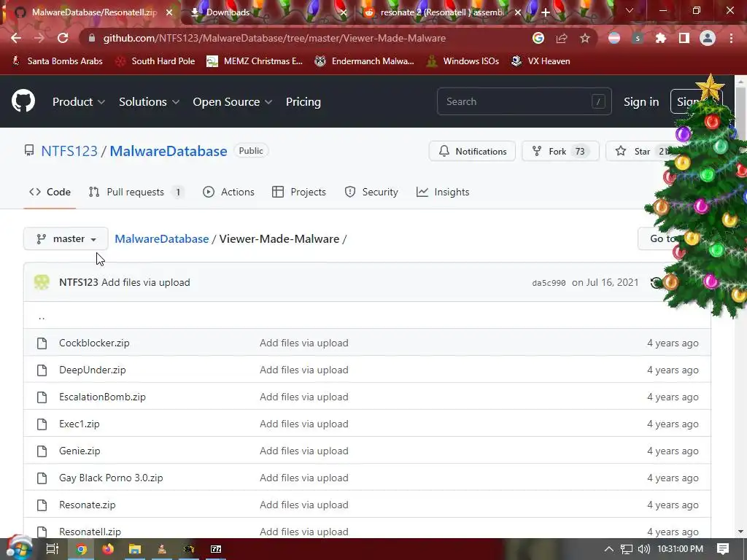Screen dimensions: 747x560
Task: Open a new browser tab
Action: tap(546, 12)
